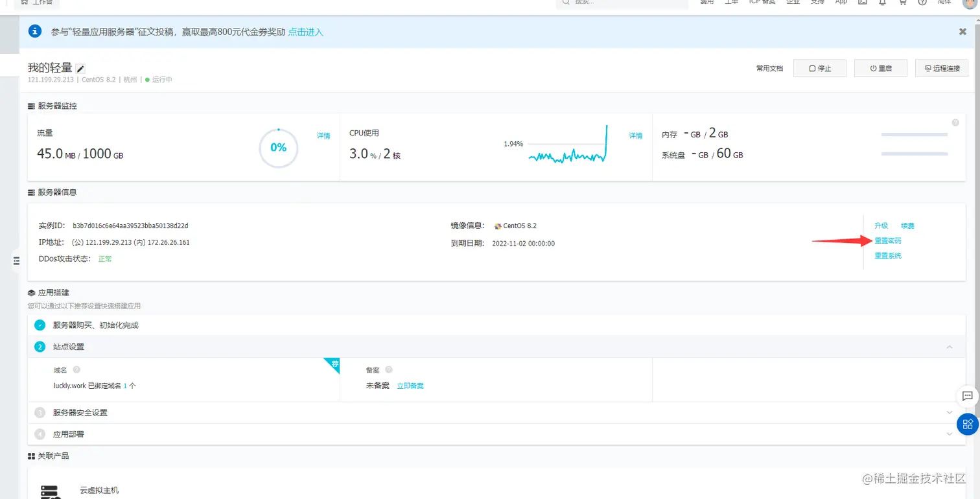This screenshot has height=499, width=980.
Task: Click the notification bell icon
Action: click(882, 3)
